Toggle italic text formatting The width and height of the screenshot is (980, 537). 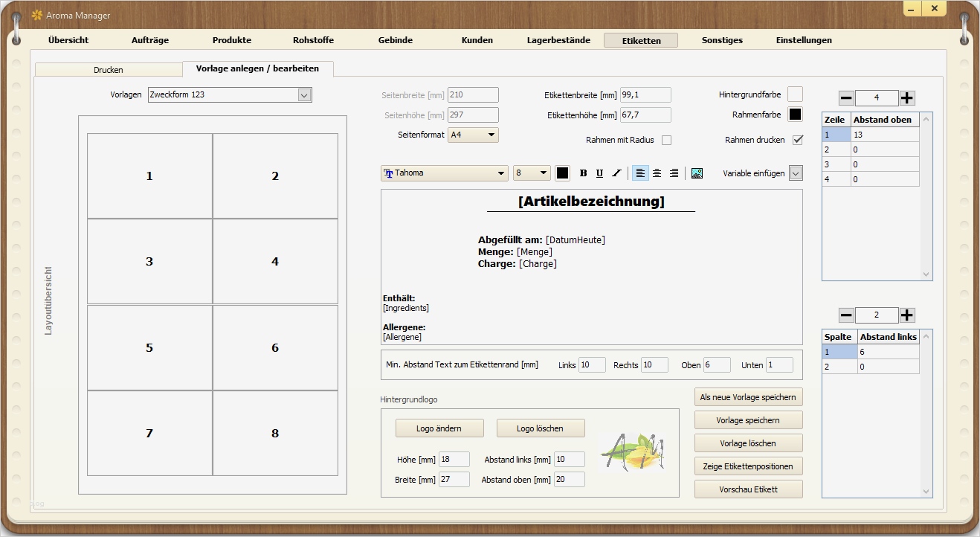(616, 173)
